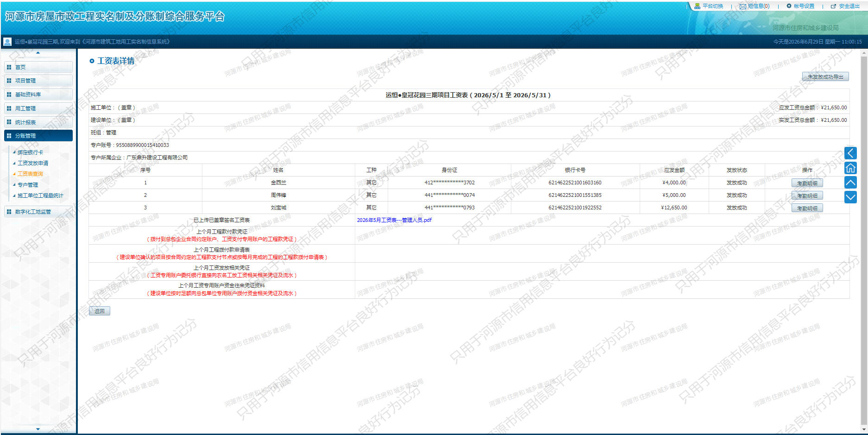
Task: Click 未发放成功导出 button
Action: (x=825, y=77)
